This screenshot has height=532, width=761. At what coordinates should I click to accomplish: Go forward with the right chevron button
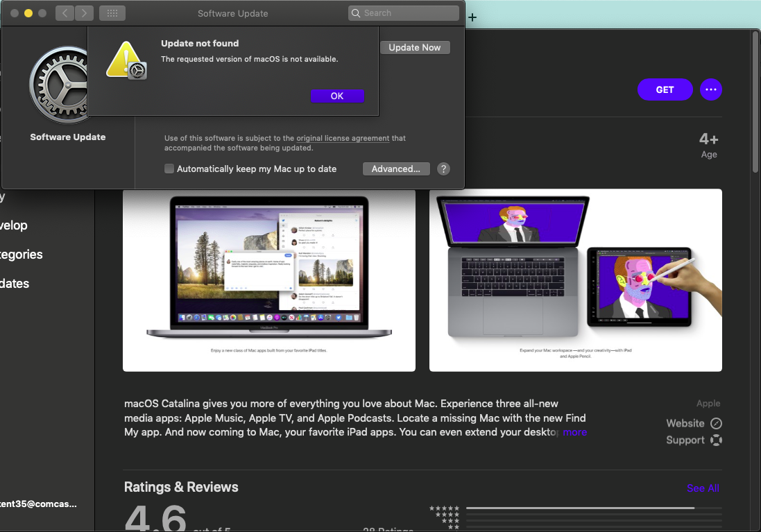click(x=84, y=13)
